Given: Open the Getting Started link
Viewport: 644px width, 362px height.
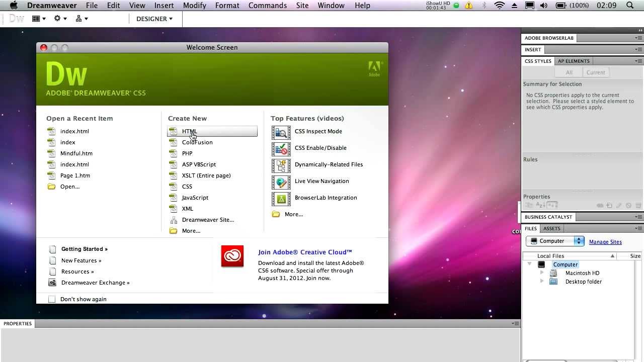Looking at the screenshot, I should pyautogui.click(x=85, y=249).
